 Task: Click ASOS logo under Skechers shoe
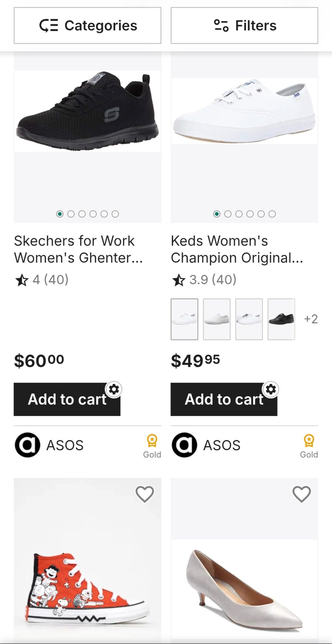click(x=27, y=445)
